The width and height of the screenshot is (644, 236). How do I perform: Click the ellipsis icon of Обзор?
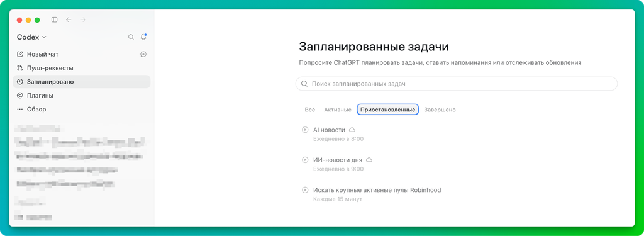pyautogui.click(x=19, y=110)
